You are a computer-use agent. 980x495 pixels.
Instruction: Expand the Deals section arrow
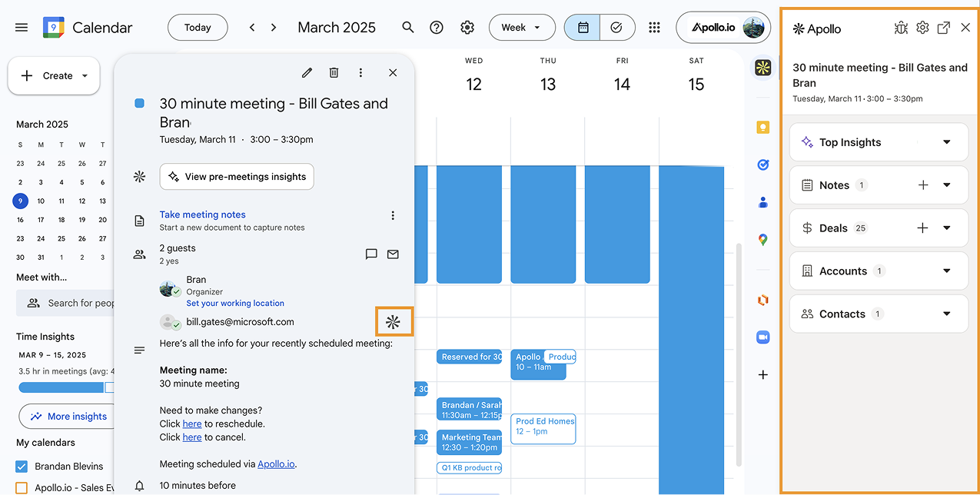947,228
